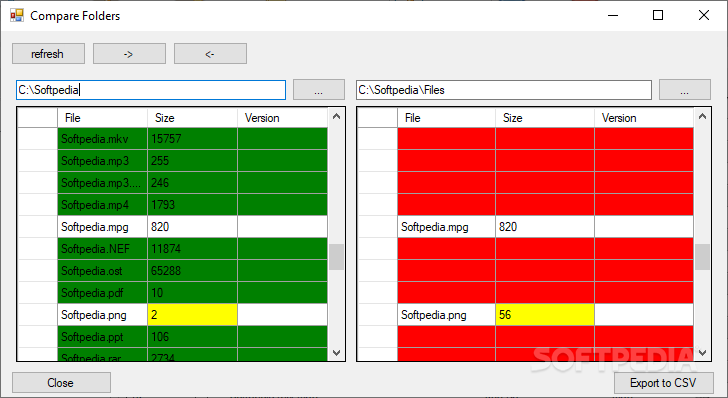The height and width of the screenshot is (398, 728).
Task: Select Softpedia.png in right panel
Action: click(x=447, y=315)
